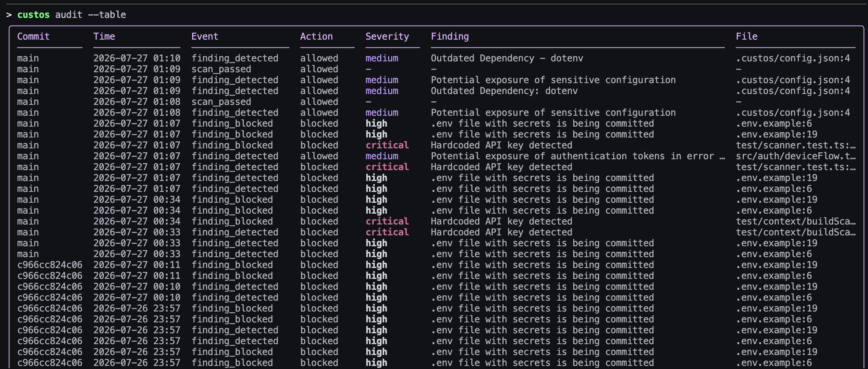Screen dimensions: 868x369
Task: Click the 'custos' command word in the prompt
Action: tap(33, 15)
